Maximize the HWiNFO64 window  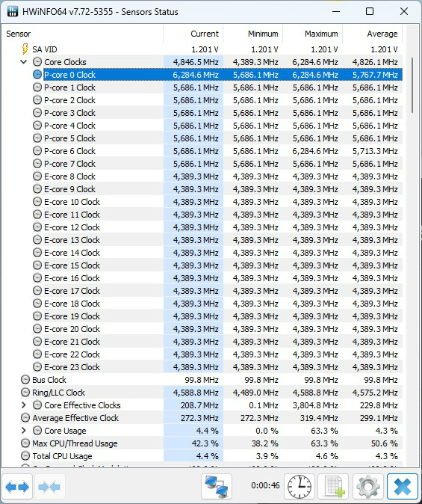point(370,11)
